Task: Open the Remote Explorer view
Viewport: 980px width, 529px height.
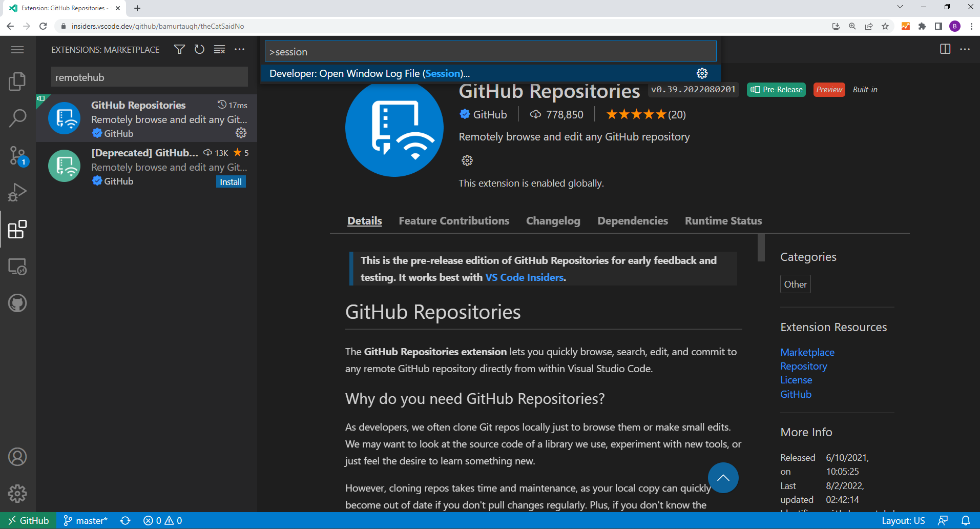Action: pos(17,267)
